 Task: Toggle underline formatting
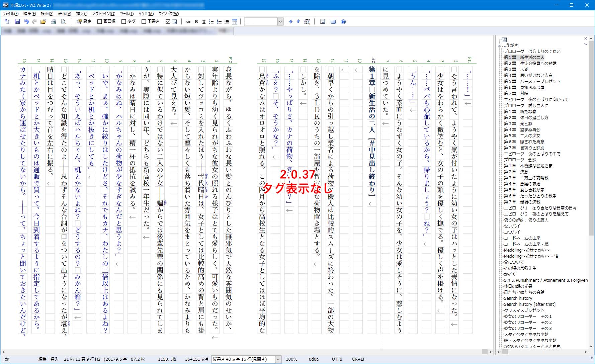click(x=204, y=21)
